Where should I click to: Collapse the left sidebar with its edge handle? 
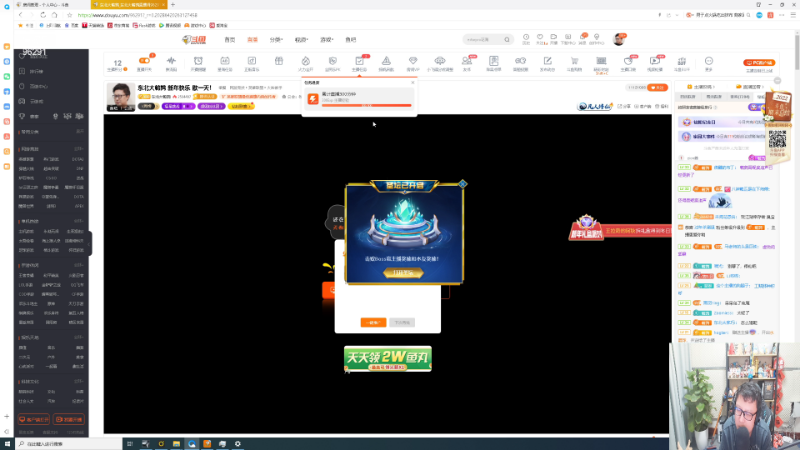90,244
